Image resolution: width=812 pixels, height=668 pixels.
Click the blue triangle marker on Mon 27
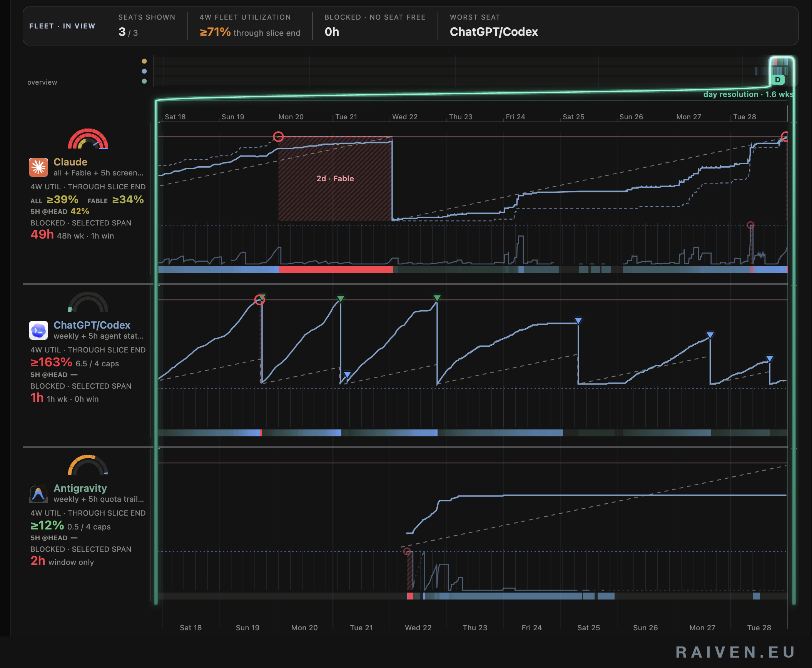point(710,335)
